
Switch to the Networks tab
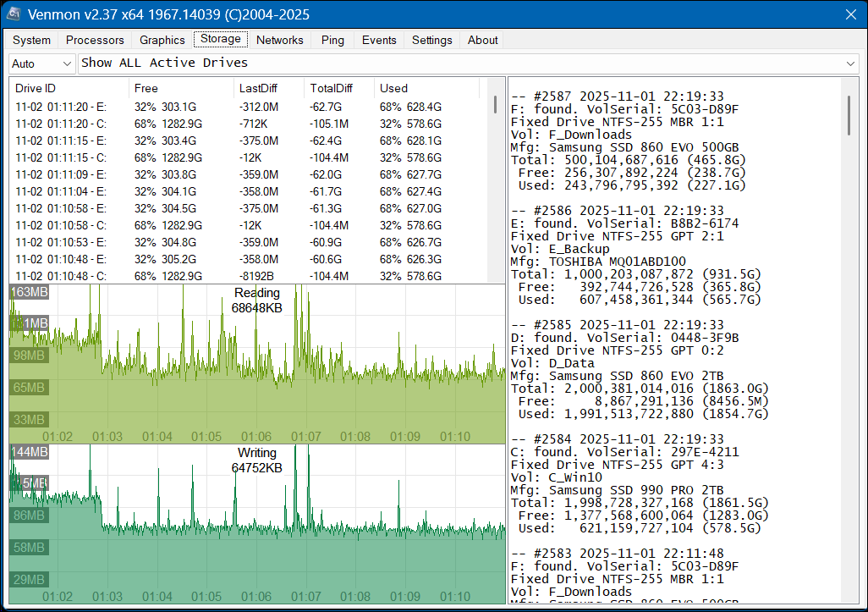coord(279,40)
